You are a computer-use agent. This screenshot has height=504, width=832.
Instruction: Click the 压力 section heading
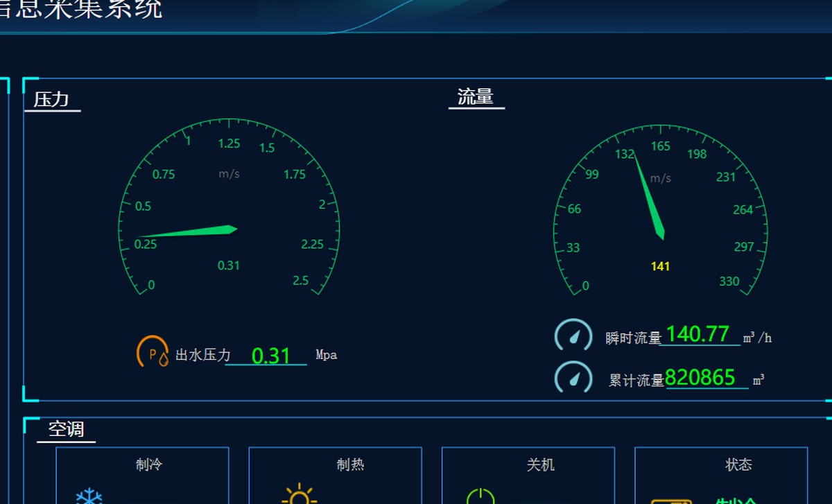click(51, 100)
